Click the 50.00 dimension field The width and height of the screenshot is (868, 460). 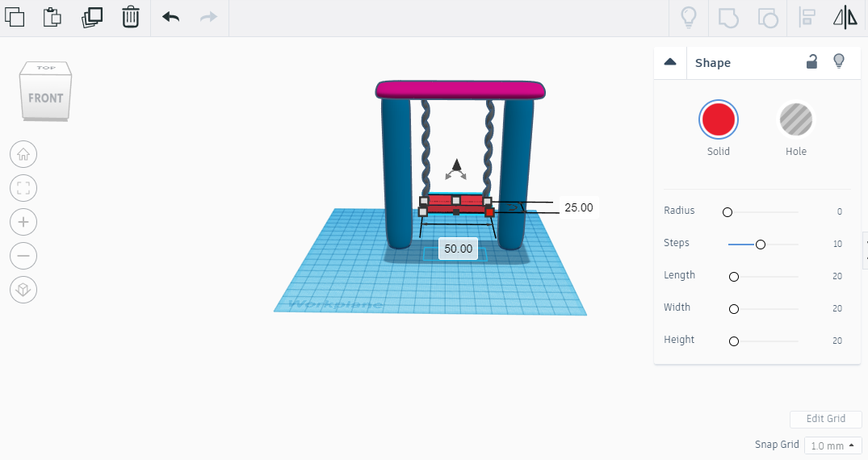pyautogui.click(x=459, y=249)
